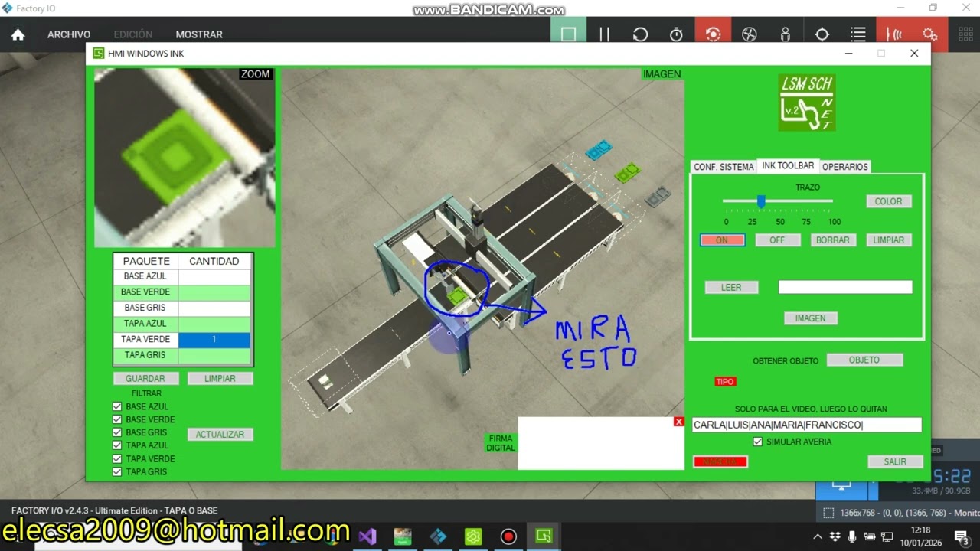Open the actuators gear icon
The height and width of the screenshot is (551, 980).
(929, 34)
